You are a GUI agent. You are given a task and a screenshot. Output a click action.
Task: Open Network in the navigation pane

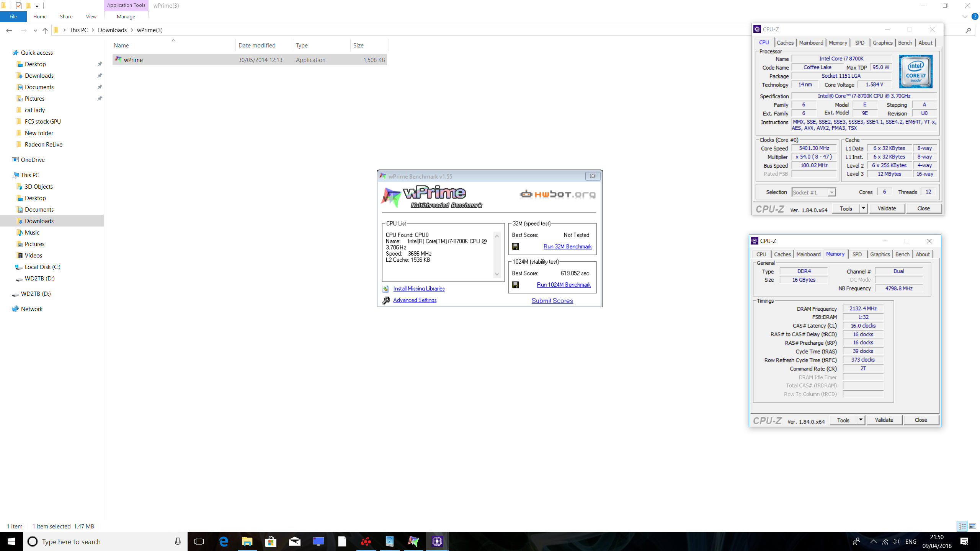coord(31,309)
